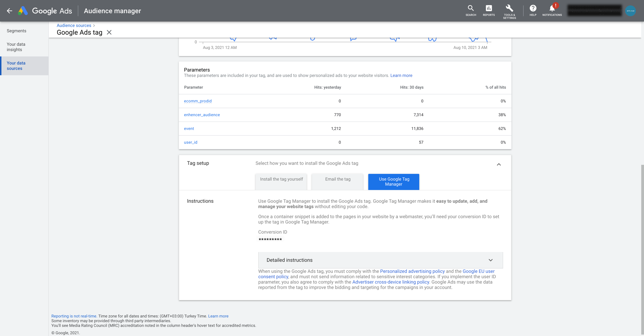This screenshot has height=336, width=644.
Task: Click the Hits: 30 days column header
Action: 412,87
